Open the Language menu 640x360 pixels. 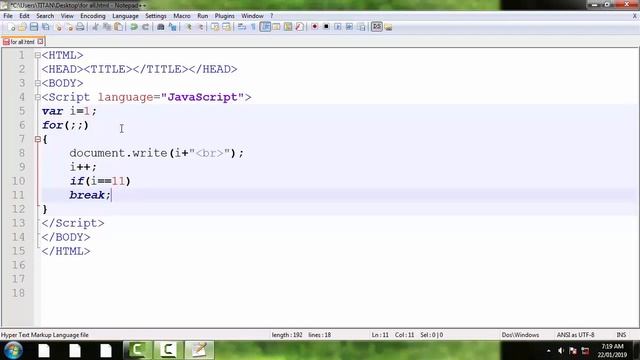coord(125,16)
